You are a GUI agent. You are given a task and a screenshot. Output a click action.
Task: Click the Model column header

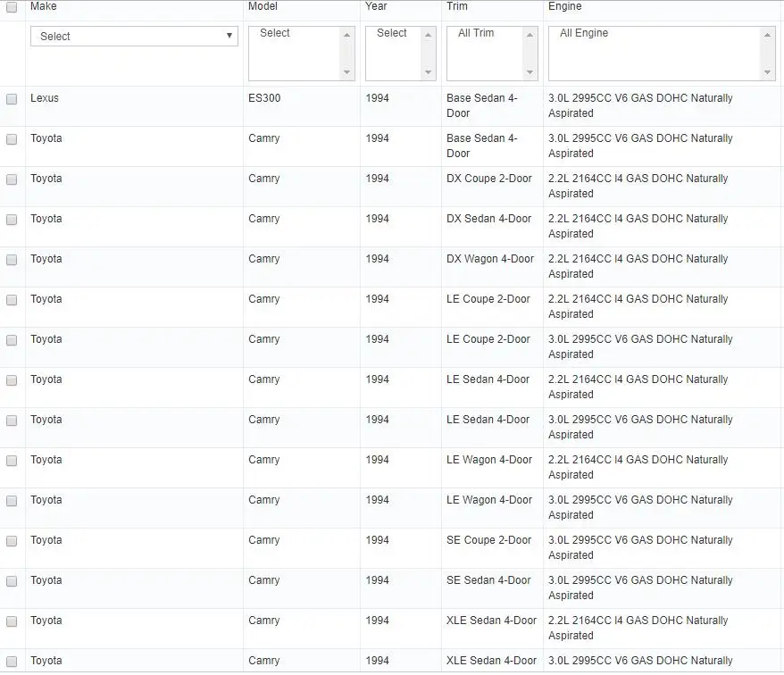click(x=263, y=6)
